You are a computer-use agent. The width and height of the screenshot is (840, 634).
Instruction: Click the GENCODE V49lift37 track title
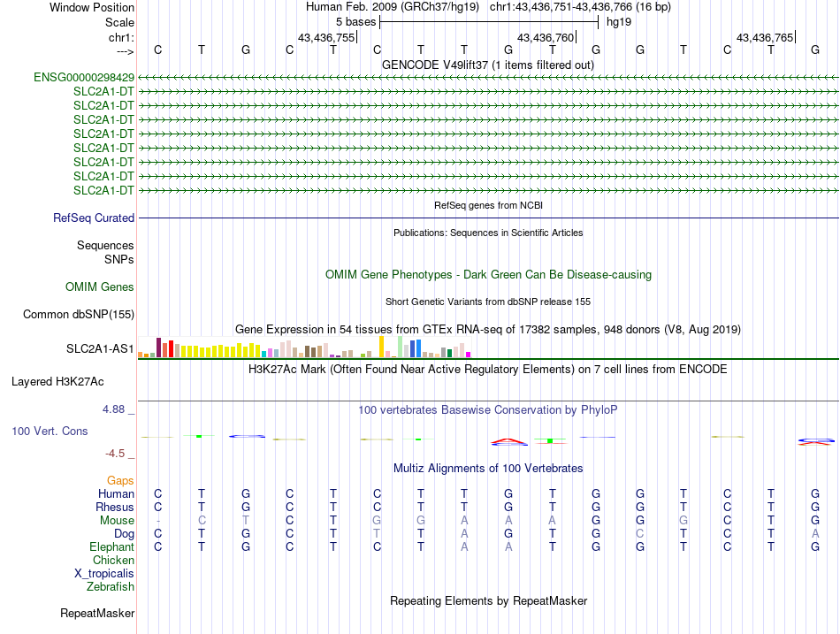click(x=488, y=65)
